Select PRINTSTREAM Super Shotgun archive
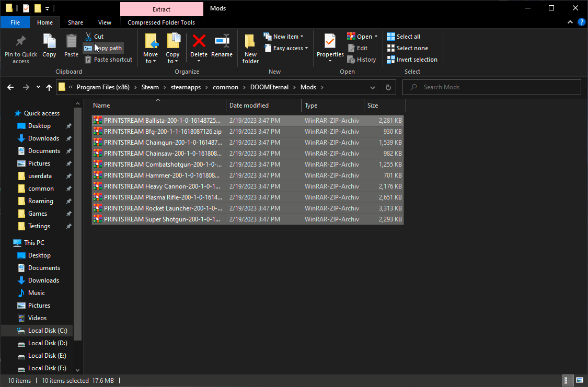This screenshot has width=588, height=387. pos(248,219)
